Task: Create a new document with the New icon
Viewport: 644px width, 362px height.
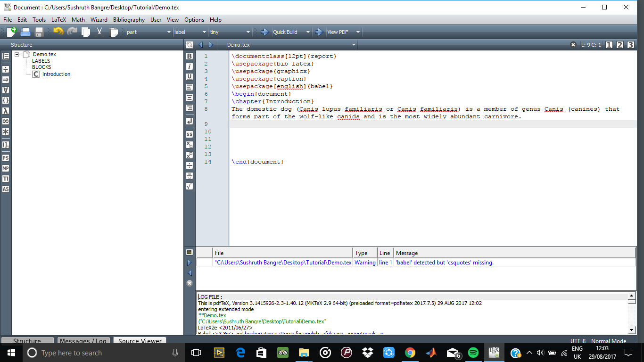Action: (11, 32)
